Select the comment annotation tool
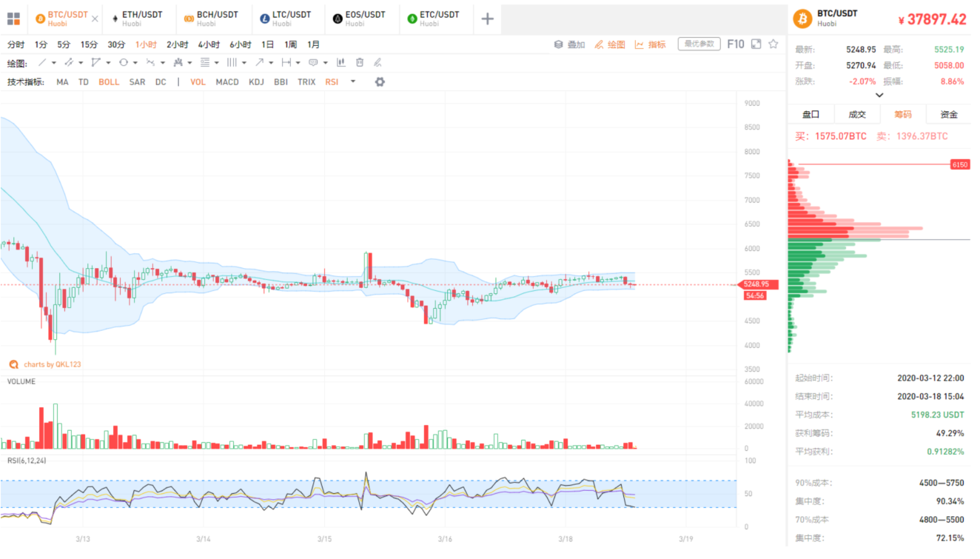 click(313, 63)
